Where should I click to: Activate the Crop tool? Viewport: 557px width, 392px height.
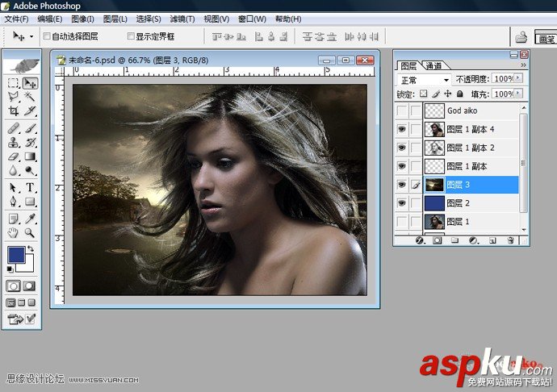point(13,111)
